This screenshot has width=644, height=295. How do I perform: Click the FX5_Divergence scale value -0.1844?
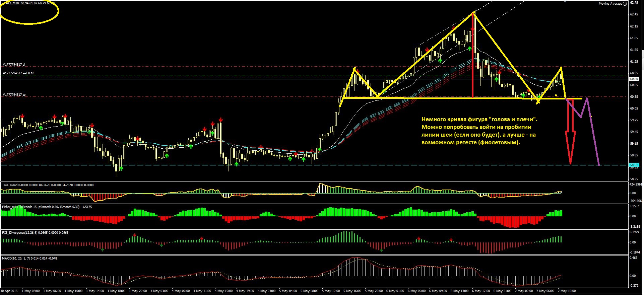pyautogui.click(x=635, y=252)
